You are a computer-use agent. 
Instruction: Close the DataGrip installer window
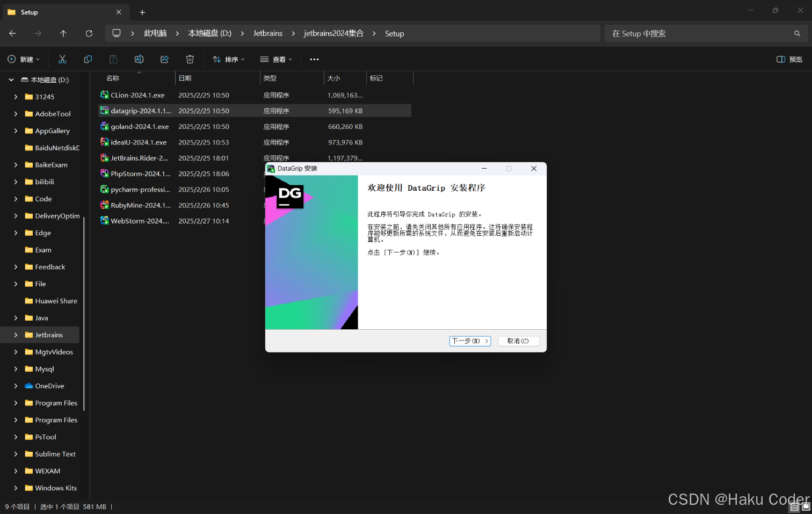[x=534, y=169]
